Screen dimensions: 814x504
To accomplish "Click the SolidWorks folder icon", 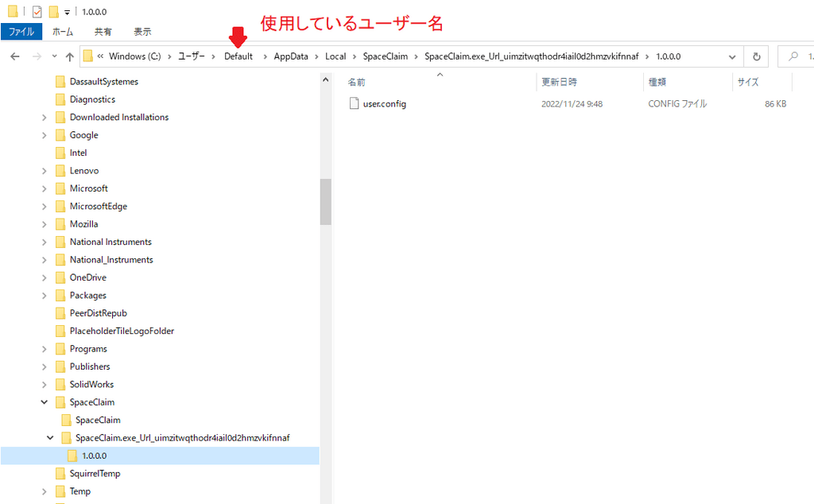I will pos(60,384).
